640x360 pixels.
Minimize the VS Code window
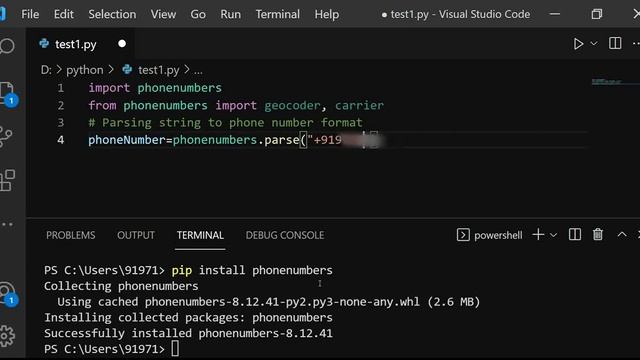tap(555, 14)
